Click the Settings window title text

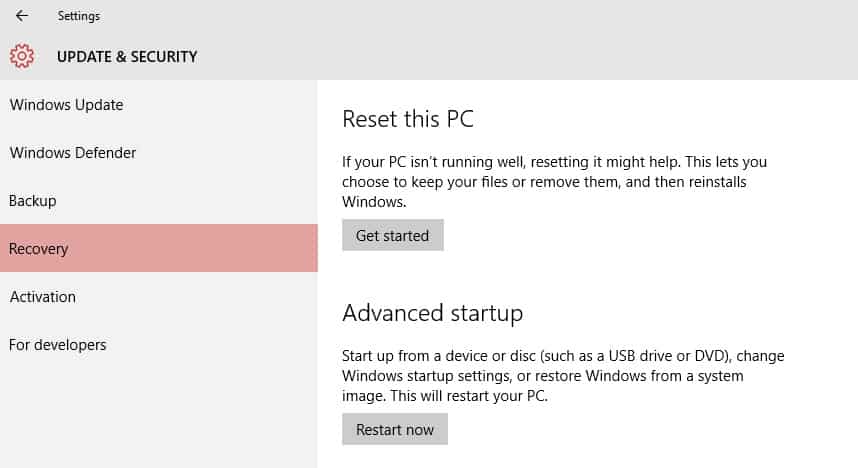79,16
